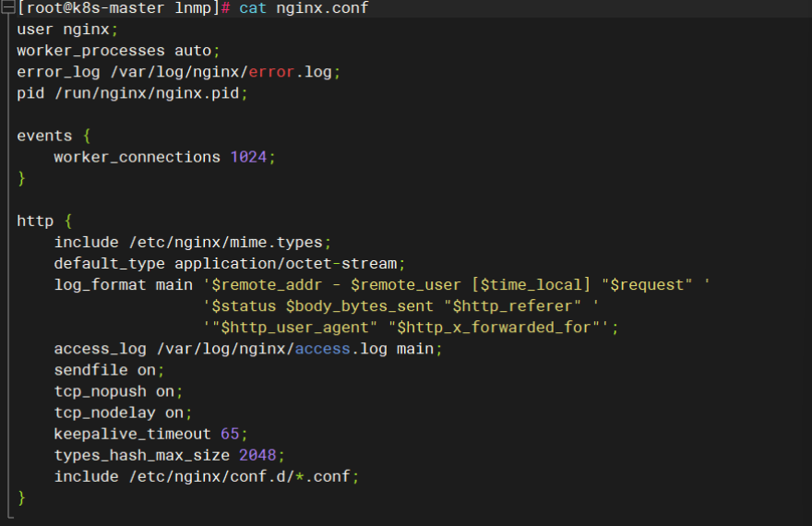Click '$remote_addr' variable

click(267, 285)
